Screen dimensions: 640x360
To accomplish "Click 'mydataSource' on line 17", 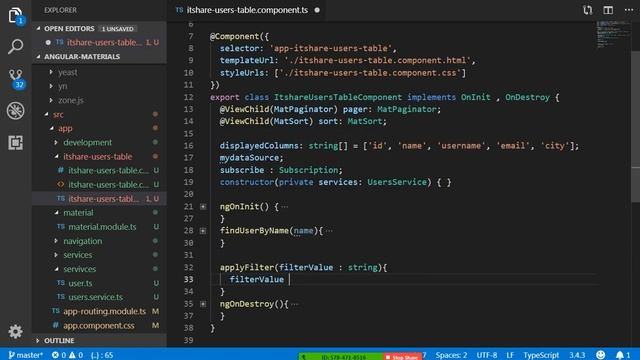I will coord(249,158).
